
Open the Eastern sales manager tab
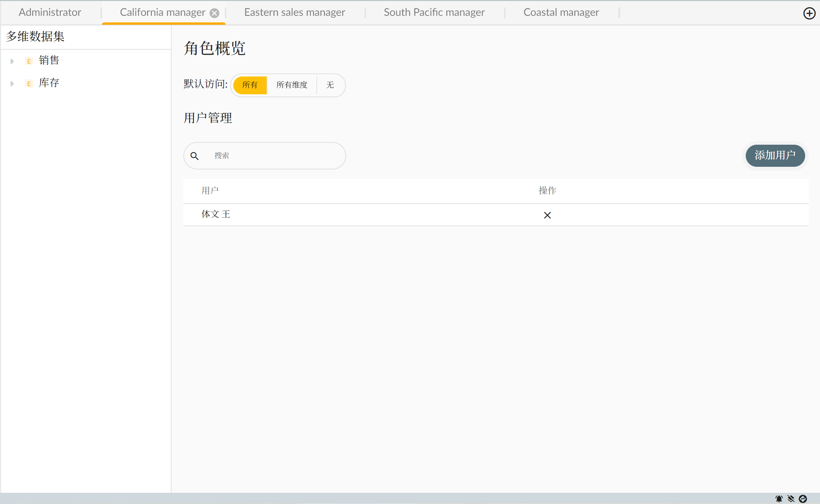(295, 12)
